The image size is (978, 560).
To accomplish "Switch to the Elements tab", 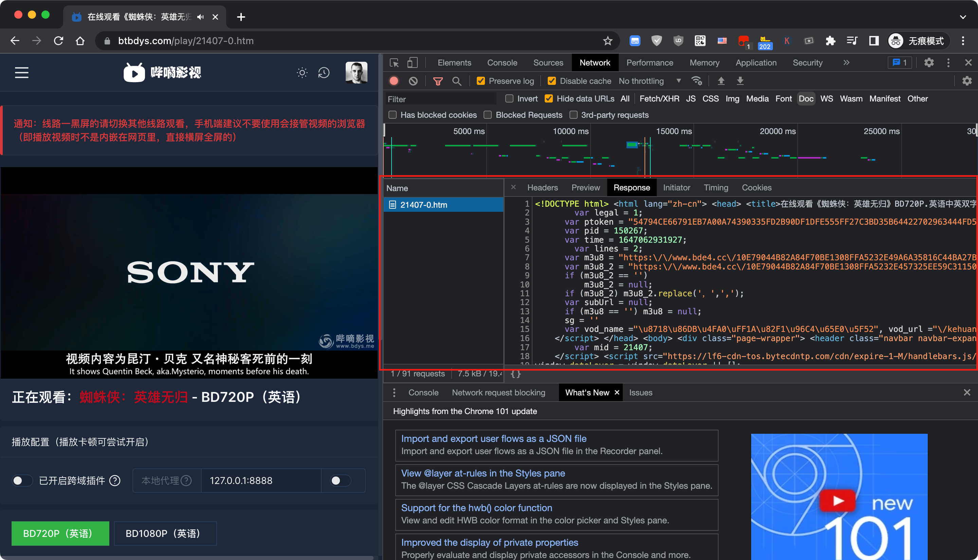I will [454, 63].
